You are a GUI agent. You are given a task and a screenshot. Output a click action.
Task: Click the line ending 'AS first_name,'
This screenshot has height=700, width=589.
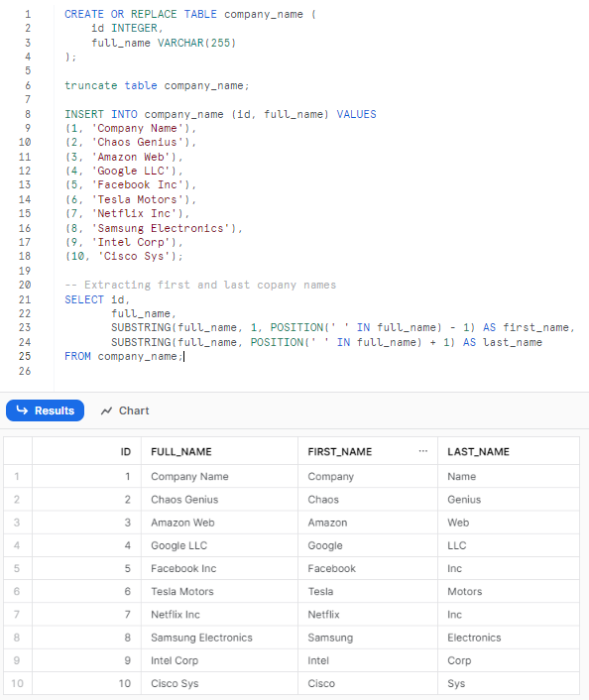pyautogui.click(x=343, y=327)
